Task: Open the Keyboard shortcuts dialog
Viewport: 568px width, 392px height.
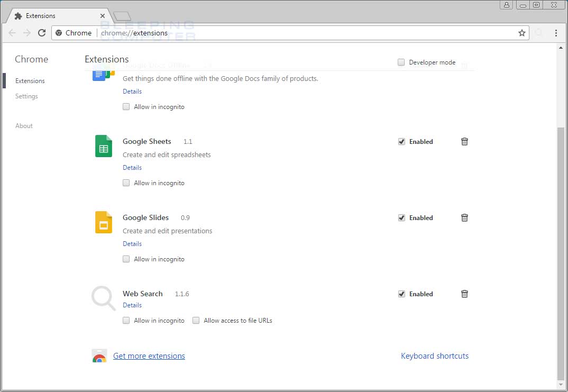Action: (435, 355)
